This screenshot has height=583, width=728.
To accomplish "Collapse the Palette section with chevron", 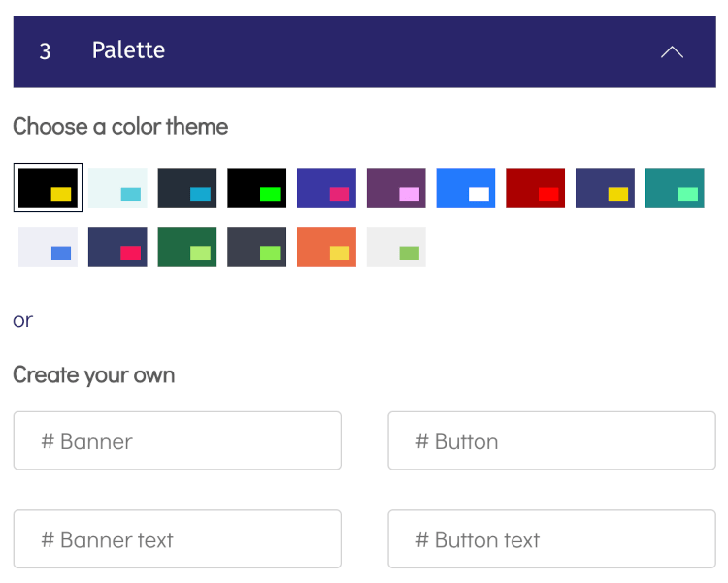I will [672, 51].
